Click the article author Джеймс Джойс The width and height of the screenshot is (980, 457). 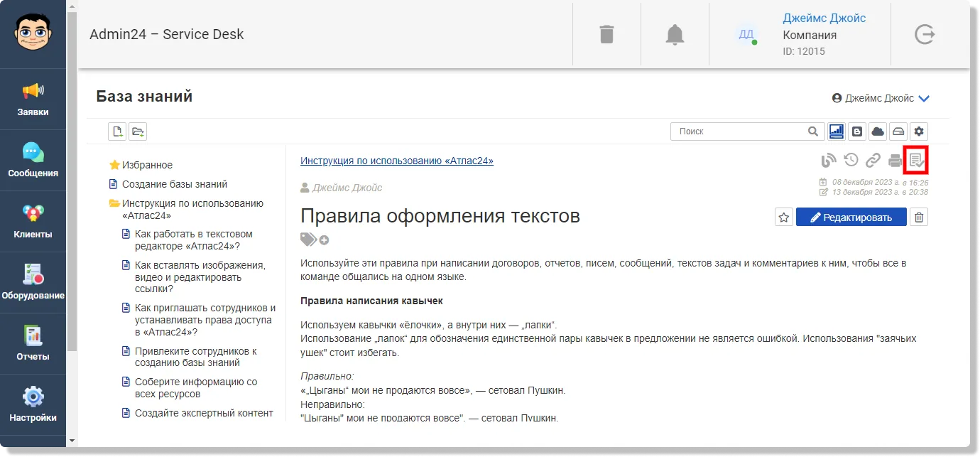pos(347,188)
